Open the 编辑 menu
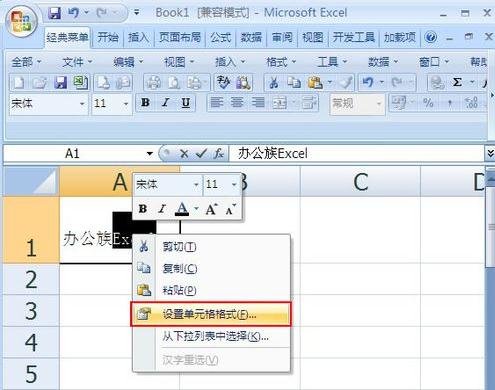The height and width of the screenshot is (390, 495). (128, 62)
